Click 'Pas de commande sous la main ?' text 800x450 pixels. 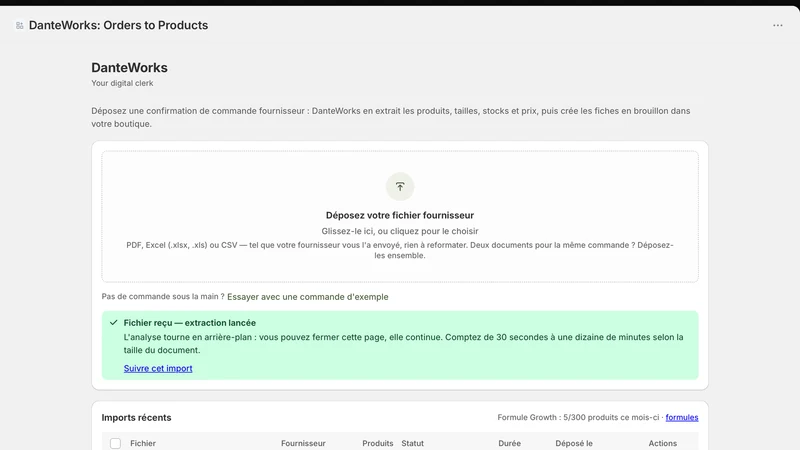click(163, 296)
